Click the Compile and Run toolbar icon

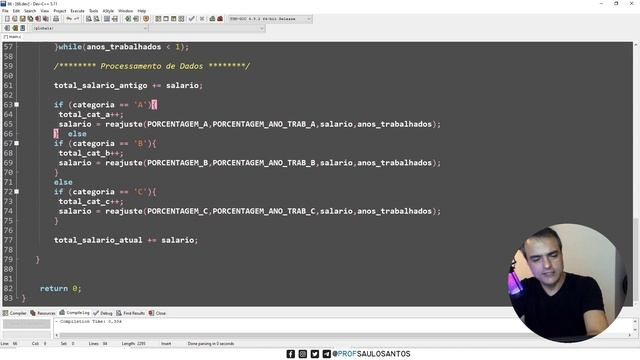tap(173, 19)
